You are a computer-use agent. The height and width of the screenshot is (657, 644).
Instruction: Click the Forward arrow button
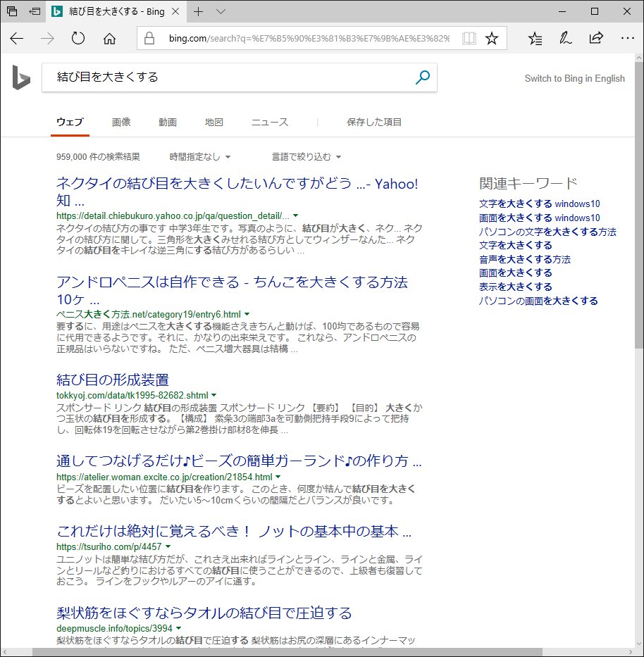point(47,39)
